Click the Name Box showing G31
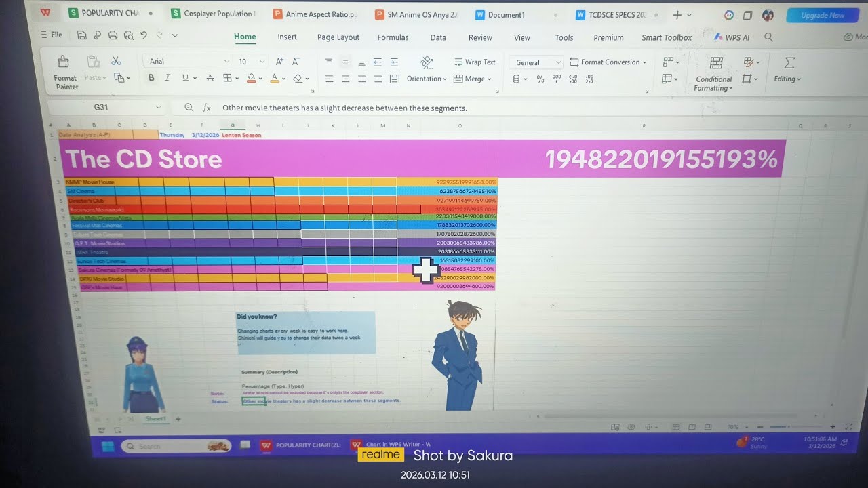868x488 pixels. 105,107
